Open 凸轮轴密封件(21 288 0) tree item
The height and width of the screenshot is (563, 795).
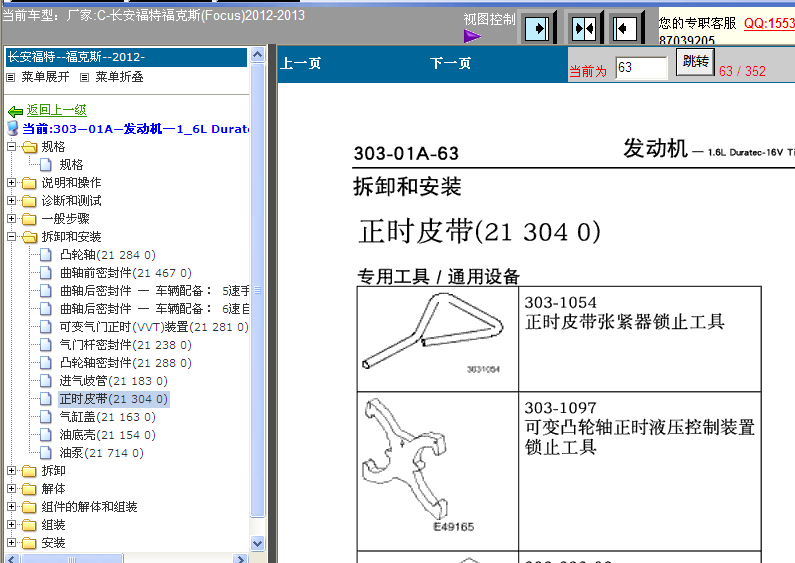click(x=126, y=363)
